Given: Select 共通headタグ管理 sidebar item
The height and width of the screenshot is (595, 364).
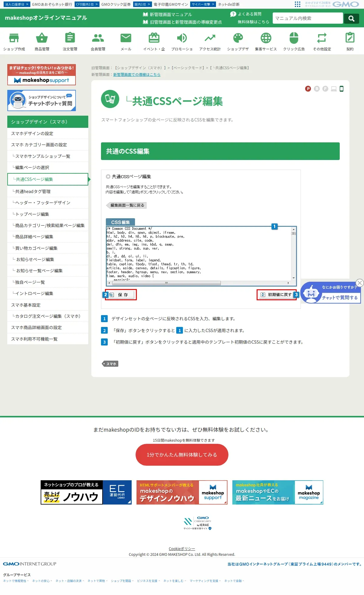Looking at the screenshot, I should [x=48, y=191].
